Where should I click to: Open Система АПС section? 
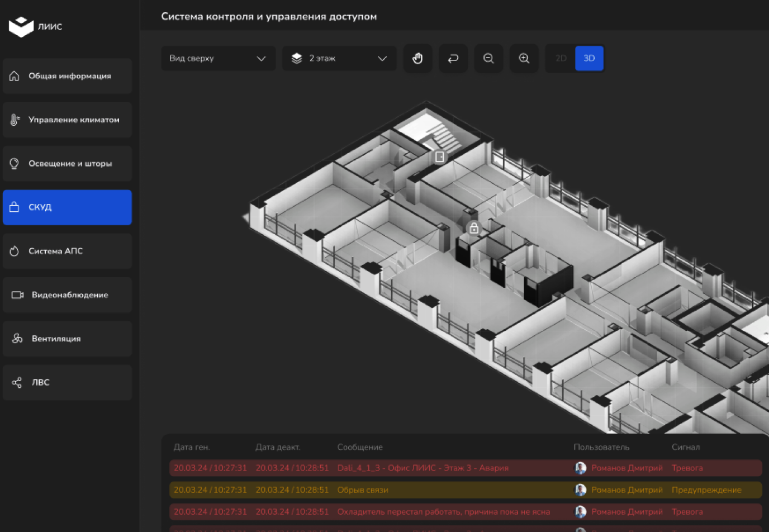click(x=67, y=251)
